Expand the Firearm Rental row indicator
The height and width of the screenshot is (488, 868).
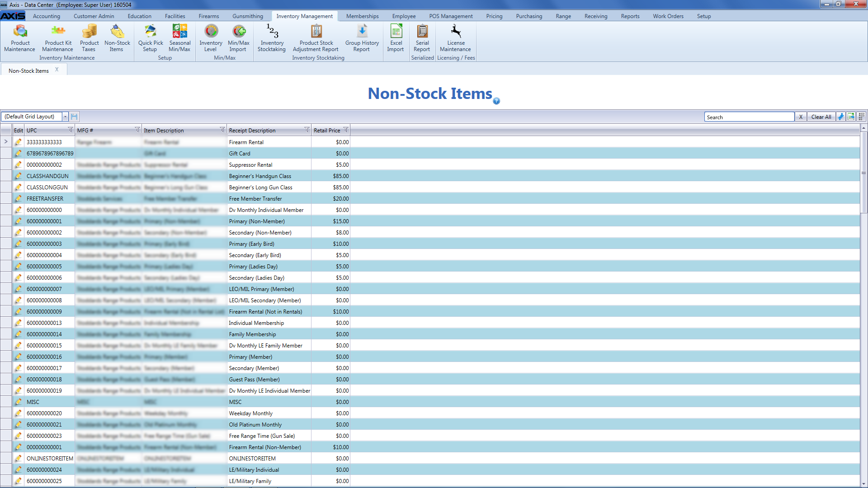pos(6,142)
